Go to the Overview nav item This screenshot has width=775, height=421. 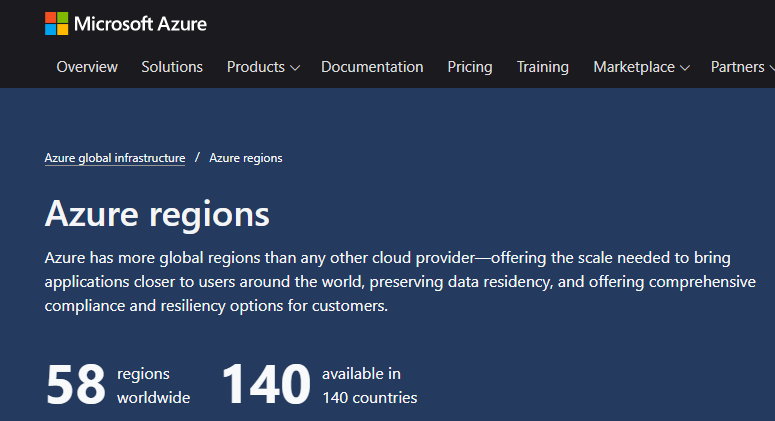click(x=87, y=67)
